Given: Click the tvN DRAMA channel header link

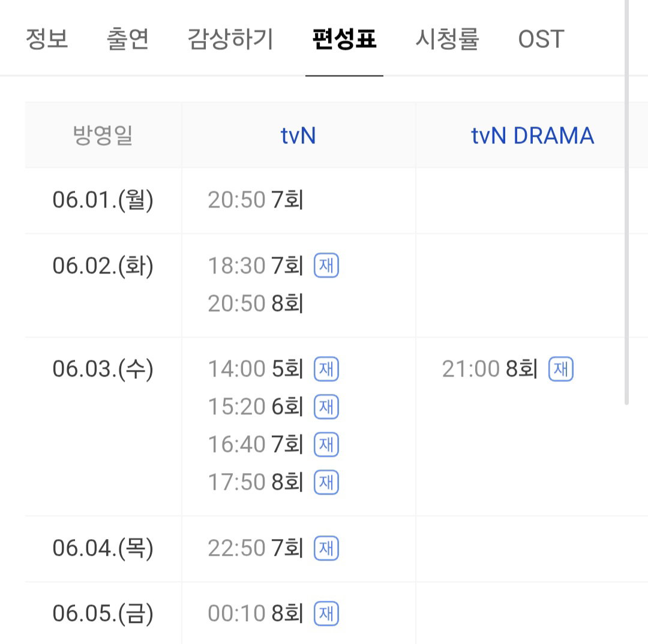Looking at the screenshot, I should pos(532,136).
